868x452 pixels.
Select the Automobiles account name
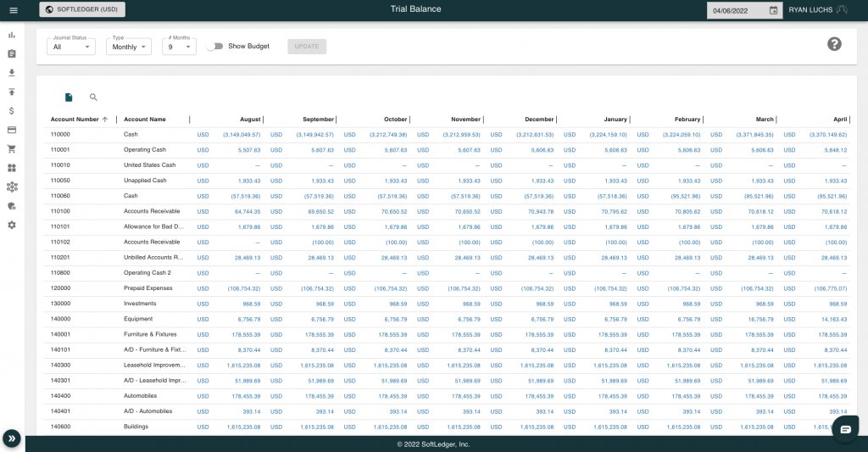[x=140, y=396]
